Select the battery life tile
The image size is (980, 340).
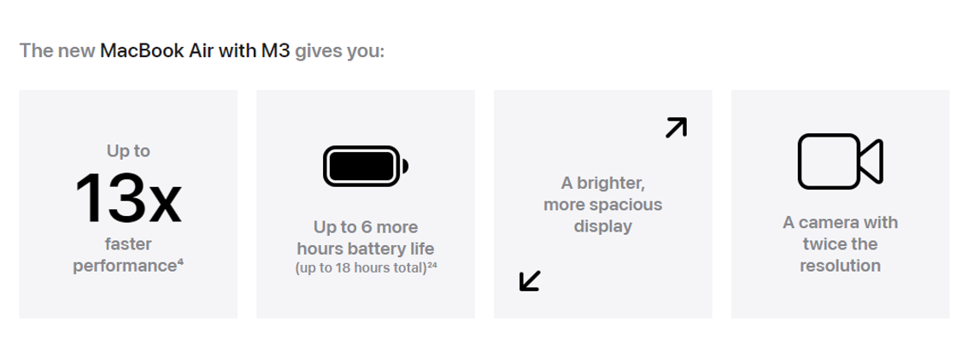pos(366,204)
